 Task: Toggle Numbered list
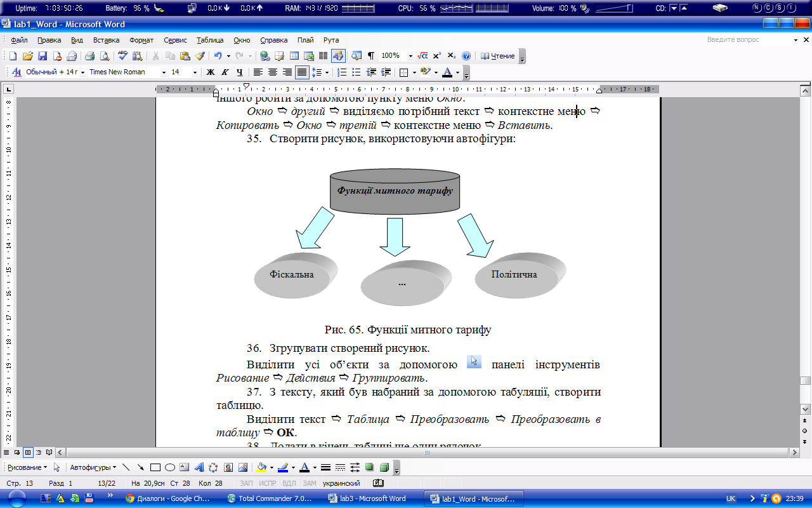coord(342,72)
